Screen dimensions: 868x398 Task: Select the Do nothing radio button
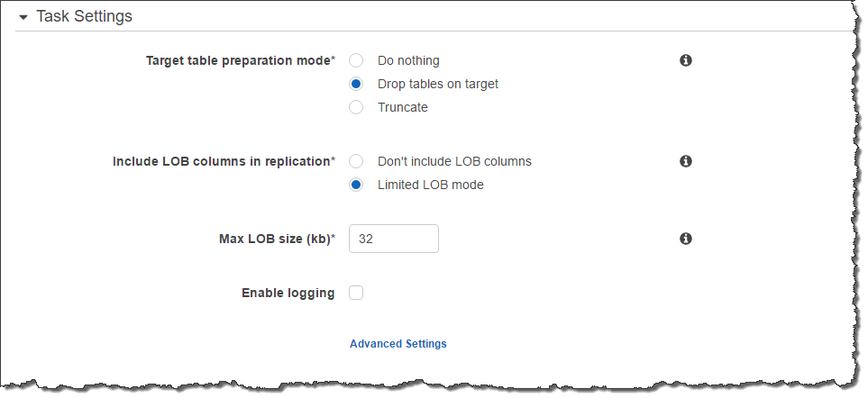[x=356, y=60]
